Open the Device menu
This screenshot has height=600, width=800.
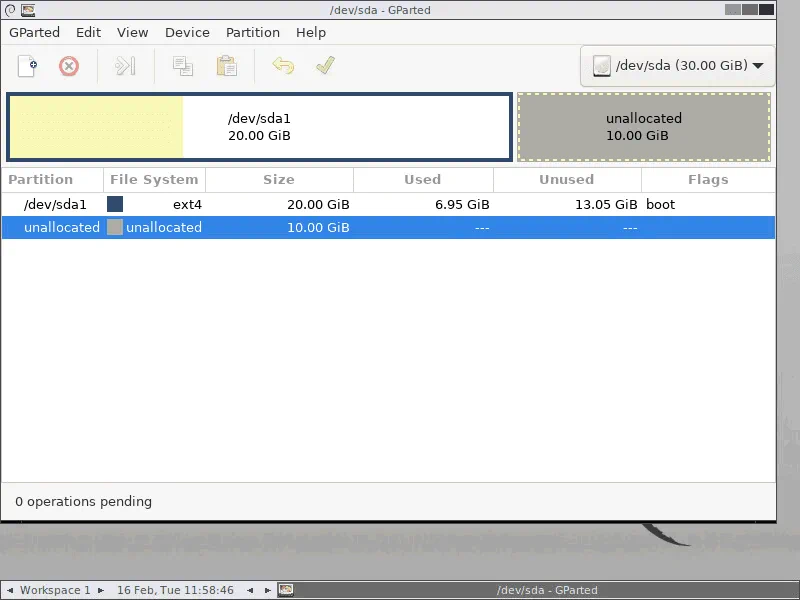(x=187, y=32)
